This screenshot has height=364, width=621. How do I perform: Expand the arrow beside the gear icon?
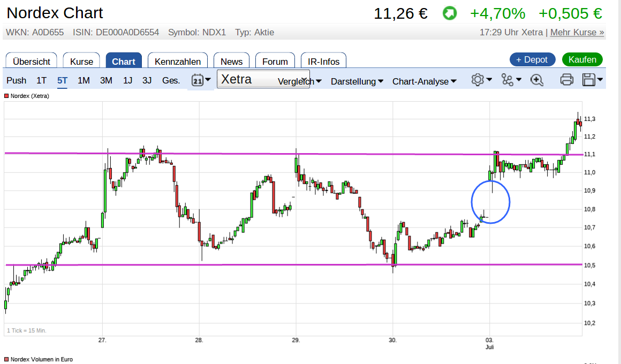(489, 80)
